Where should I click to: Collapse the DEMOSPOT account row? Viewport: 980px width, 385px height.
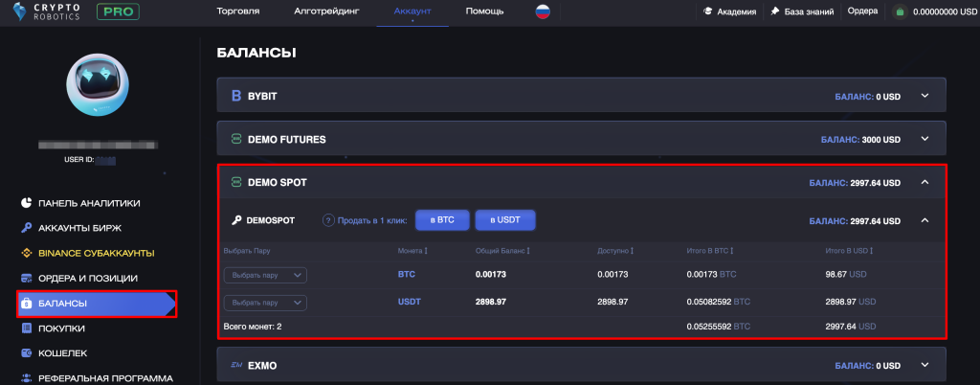[925, 220]
